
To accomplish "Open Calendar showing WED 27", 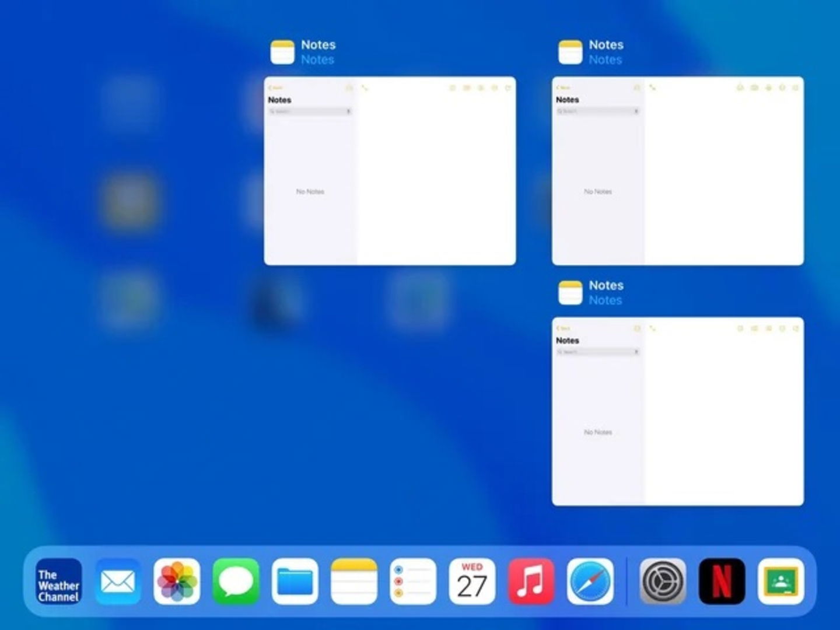I will (472, 582).
